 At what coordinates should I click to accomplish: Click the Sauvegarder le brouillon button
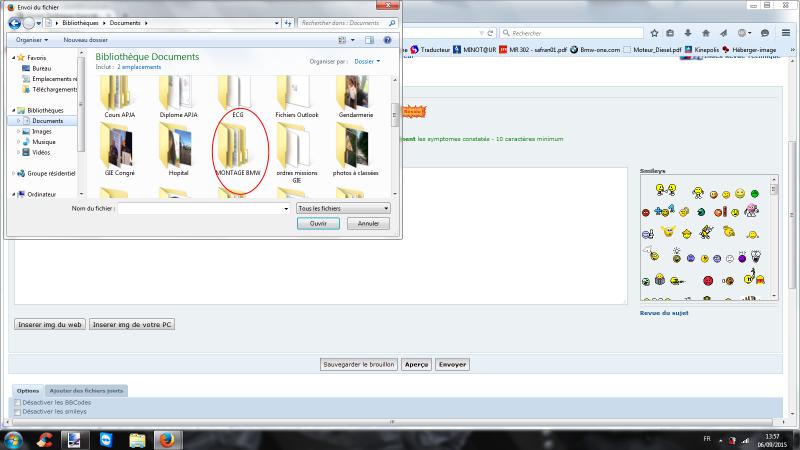click(x=358, y=365)
